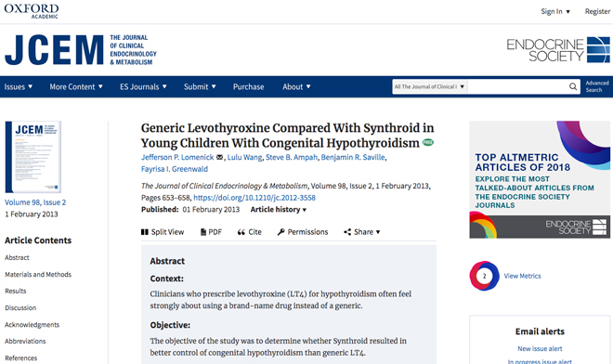Open Split View of the article
This screenshot has height=364, width=613.
point(163,232)
